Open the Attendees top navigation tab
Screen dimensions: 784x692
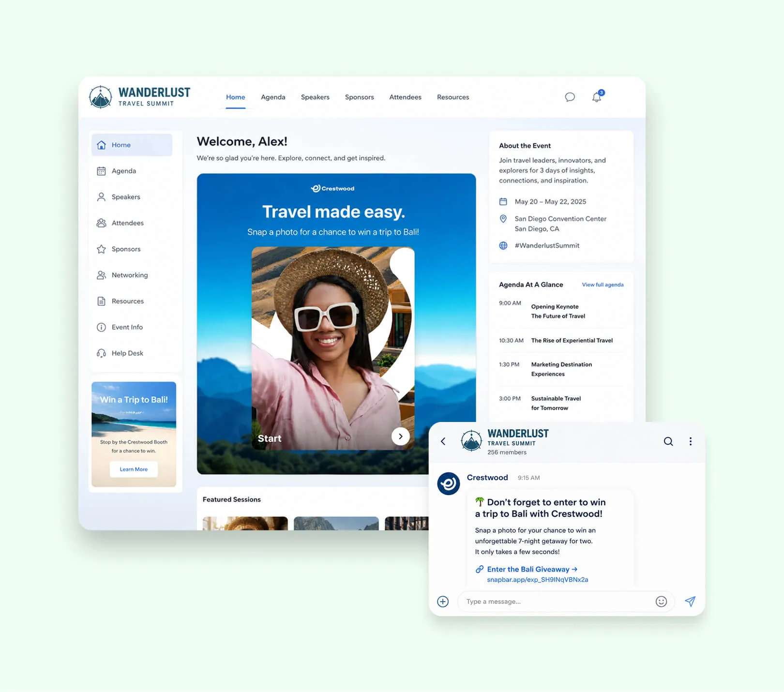pos(406,97)
